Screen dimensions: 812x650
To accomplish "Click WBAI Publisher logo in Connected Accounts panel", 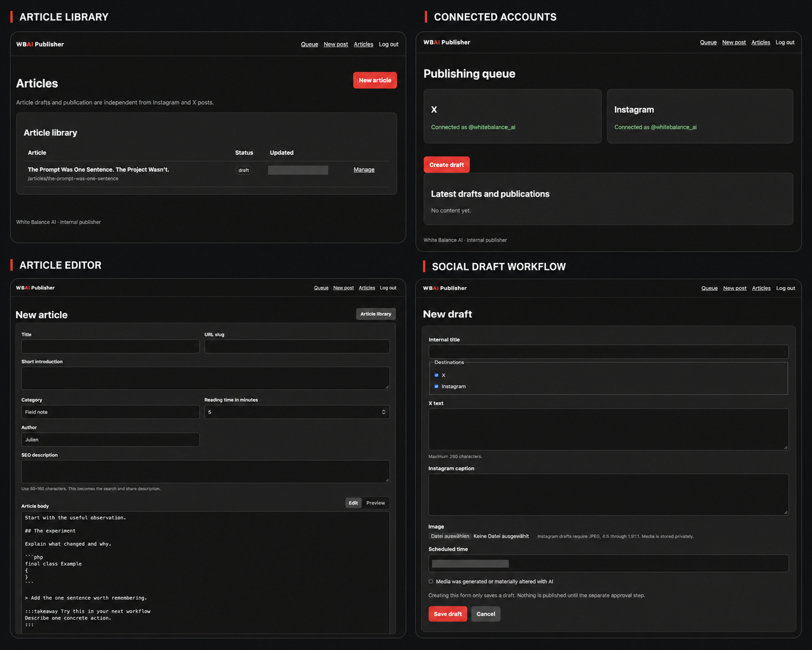I will [x=447, y=42].
